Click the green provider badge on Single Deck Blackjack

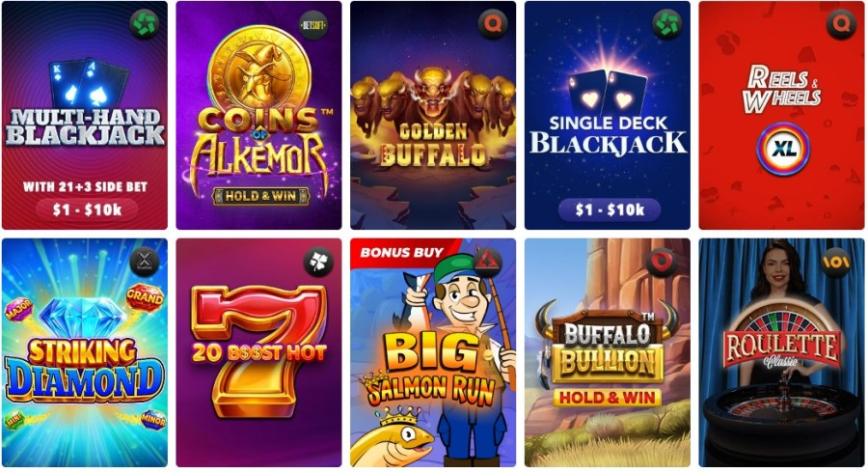(667, 24)
